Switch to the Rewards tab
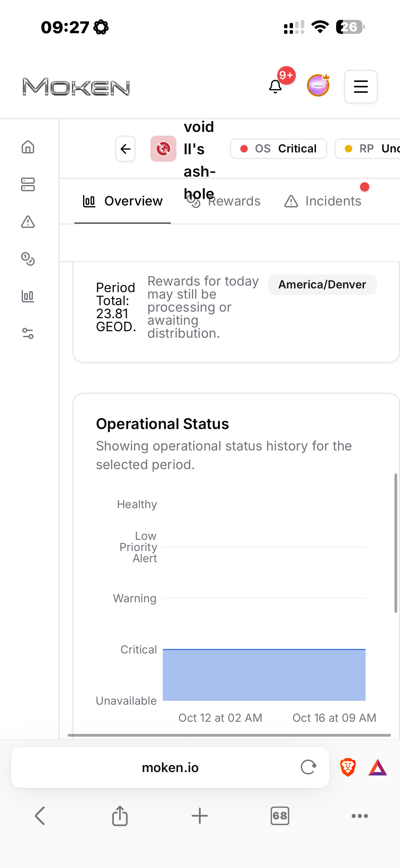The width and height of the screenshot is (400, 868). pyautogui.click(x=224, y=201)
